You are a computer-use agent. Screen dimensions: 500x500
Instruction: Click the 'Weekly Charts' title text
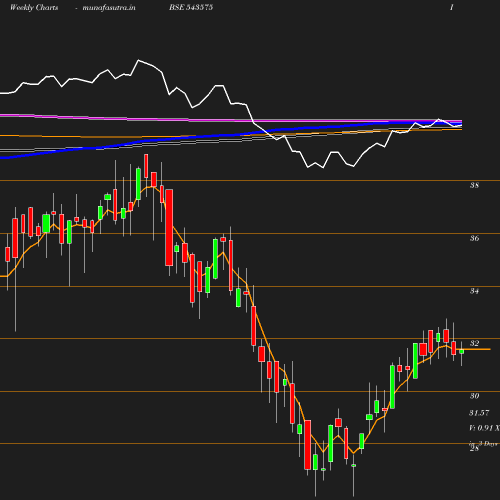[x=34, y=8]
